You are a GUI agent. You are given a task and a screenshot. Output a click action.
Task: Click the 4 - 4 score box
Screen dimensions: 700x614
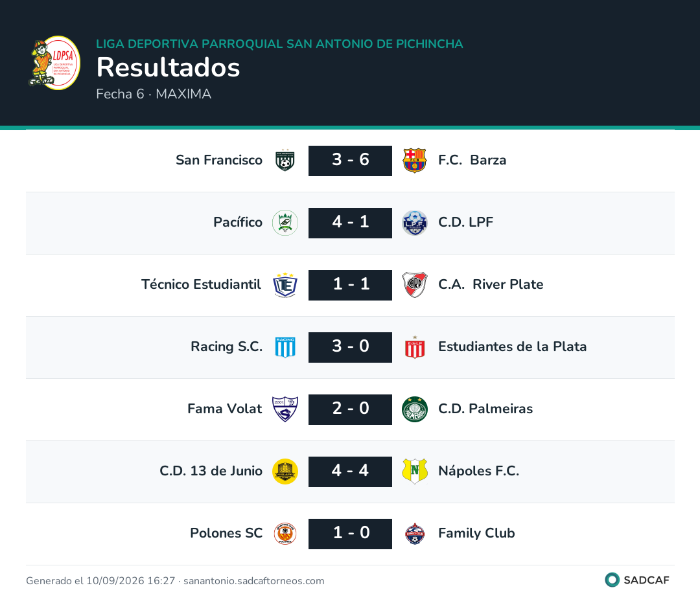pos(351,472)
